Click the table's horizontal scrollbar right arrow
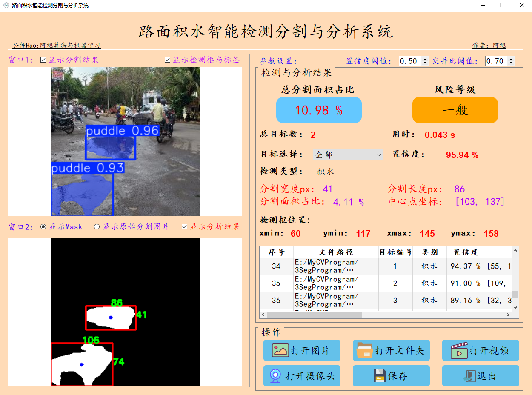This screenshot has width=532, height=395. pyautogui.click(x=508, y=315)
